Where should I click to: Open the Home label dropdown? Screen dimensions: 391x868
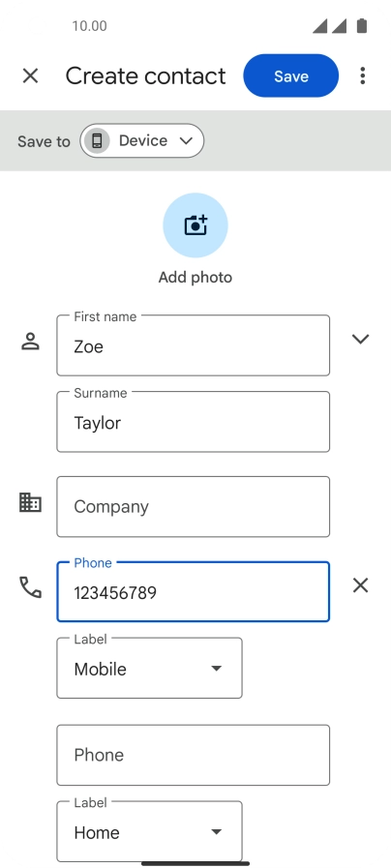click(x=150, y=831)
